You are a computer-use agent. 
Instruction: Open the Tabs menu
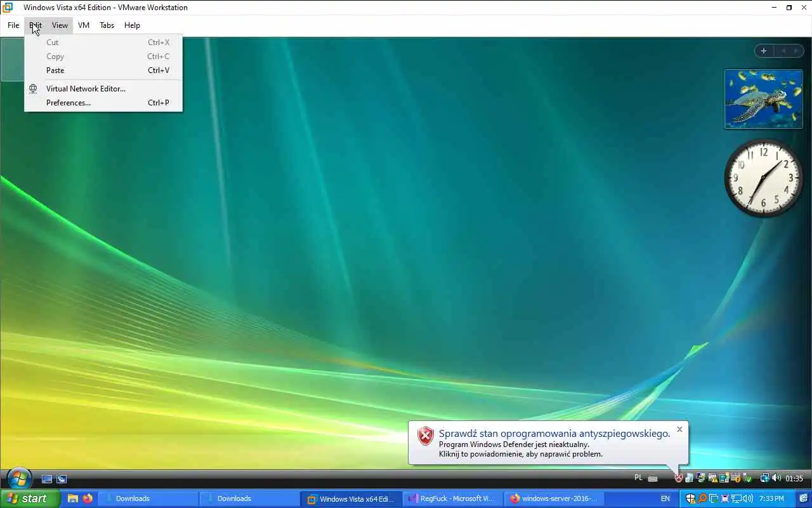107,25
